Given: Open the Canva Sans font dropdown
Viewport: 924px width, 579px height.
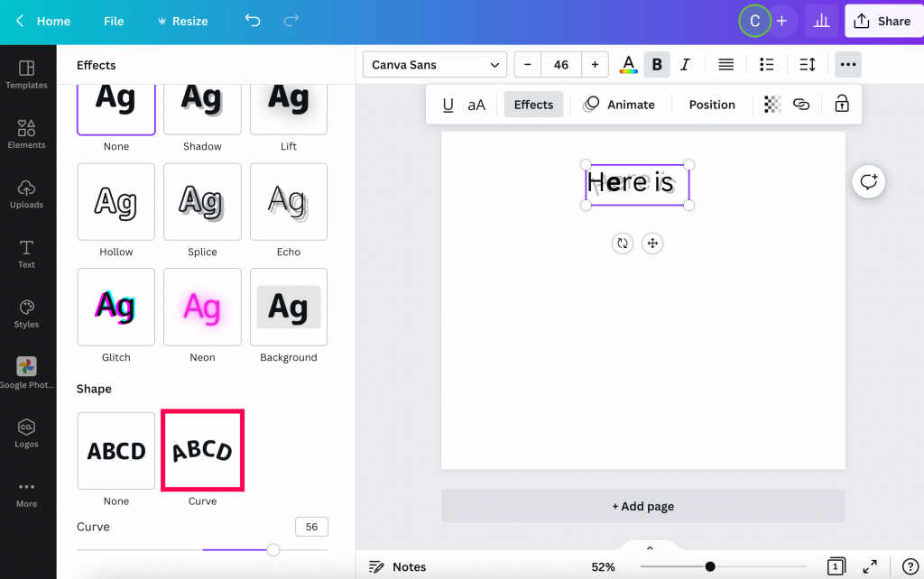Looking at the screenshot, I should click(x=434, y=64).
